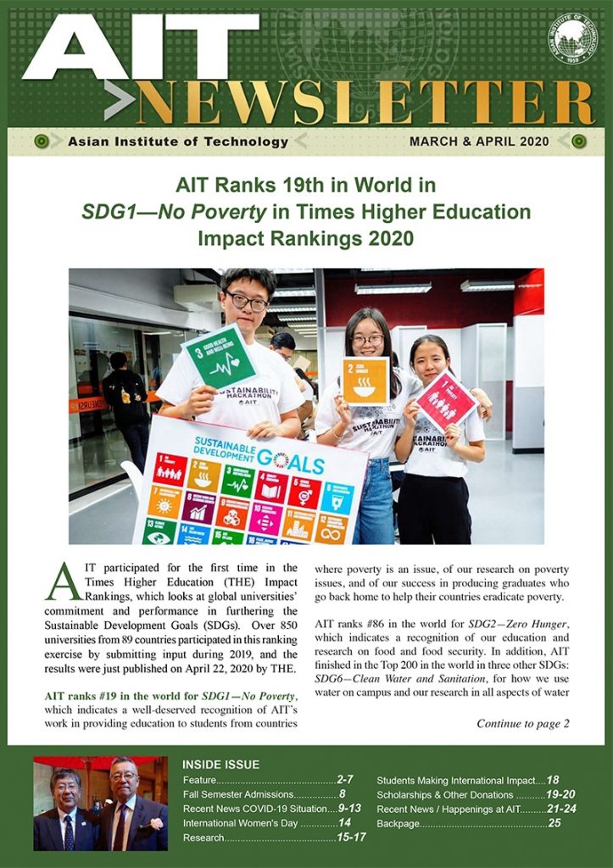The height and width of the screenshot is (868, 613).
Task: Click the SDG6—Clean Water and Sanitation text
Action: coord(400,678)
